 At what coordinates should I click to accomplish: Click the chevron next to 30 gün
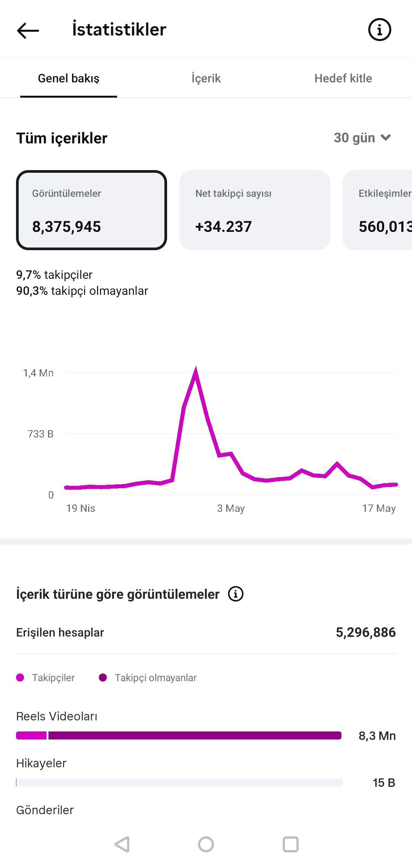tap(386, 138)
